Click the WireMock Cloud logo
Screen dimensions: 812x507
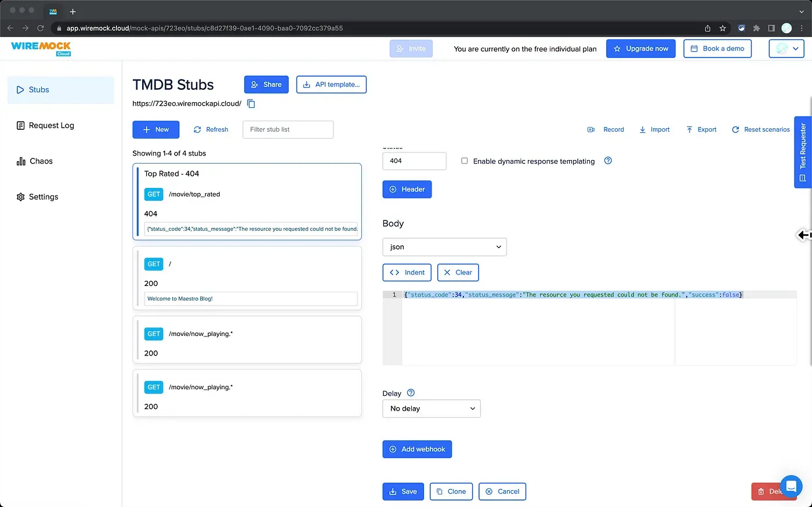click(41, 48)
